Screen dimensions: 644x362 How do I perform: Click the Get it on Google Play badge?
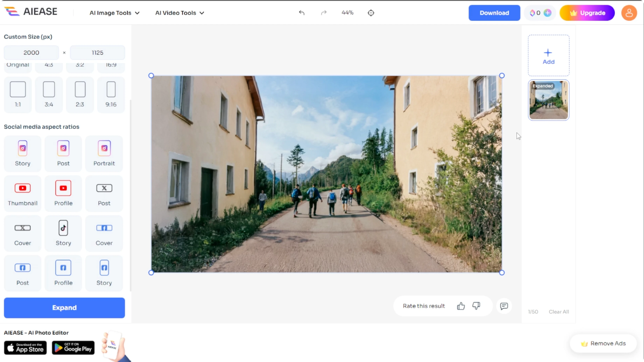coord(73,347)
